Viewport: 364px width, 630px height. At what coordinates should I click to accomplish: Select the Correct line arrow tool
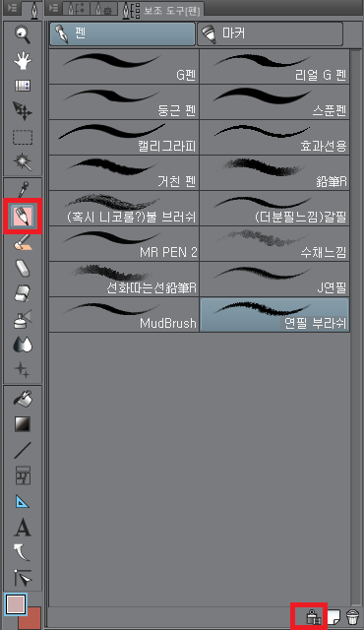click(x=23, y=578)
